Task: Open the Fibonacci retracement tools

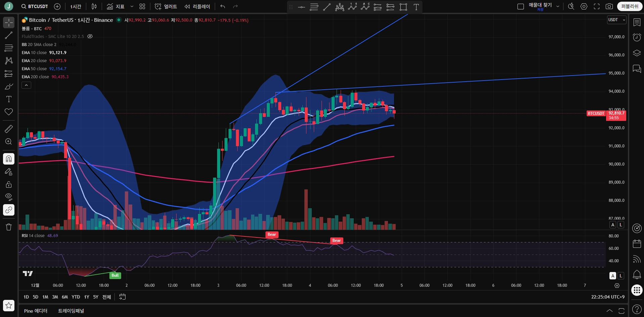Action: coord(9,48)
